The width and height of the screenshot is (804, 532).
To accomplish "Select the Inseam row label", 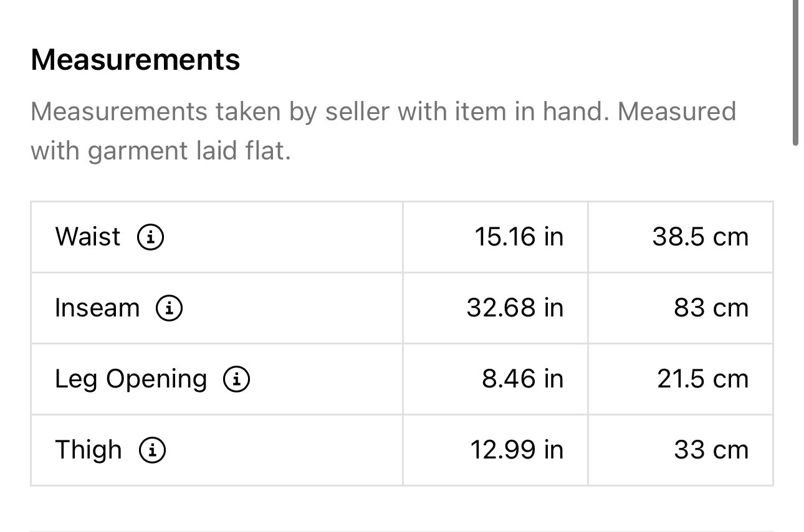I will click(97, 308).
